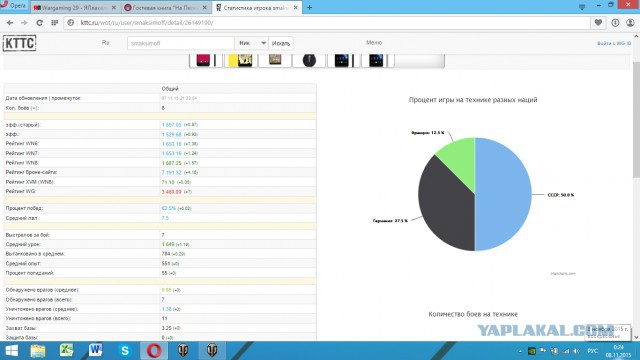
Task: Reload the page with the refresh icon
Action: [x=39, y=23]
